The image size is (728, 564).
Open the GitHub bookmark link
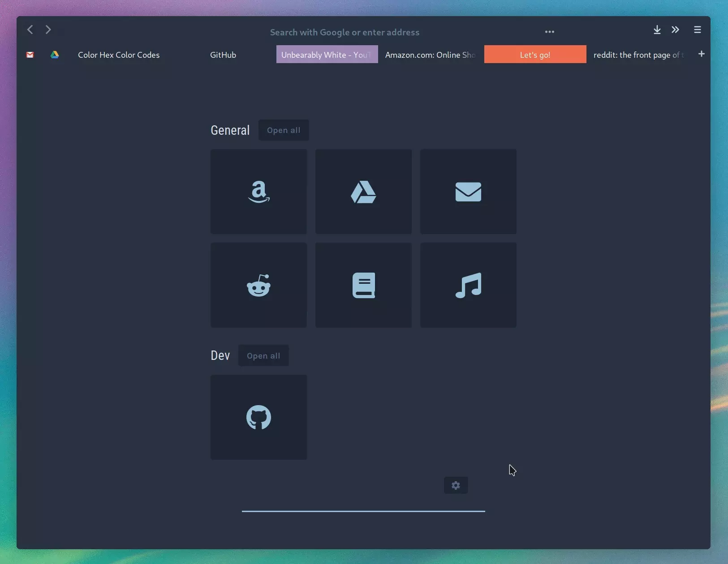(223, 55)
